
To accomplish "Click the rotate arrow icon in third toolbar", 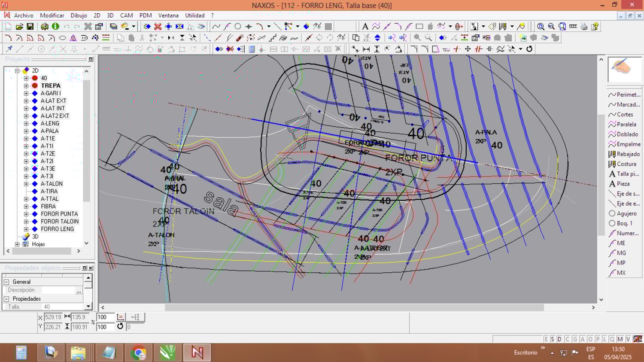I will [x=529, y=49].
